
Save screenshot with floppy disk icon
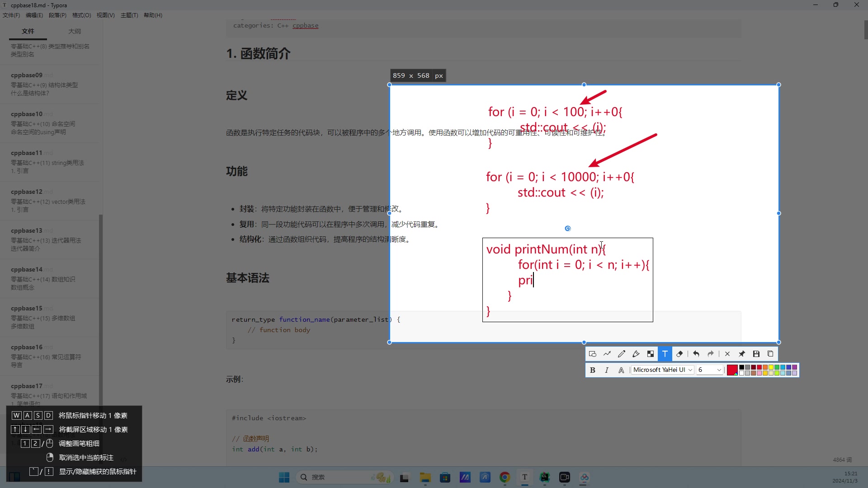(x=756, y=354)
